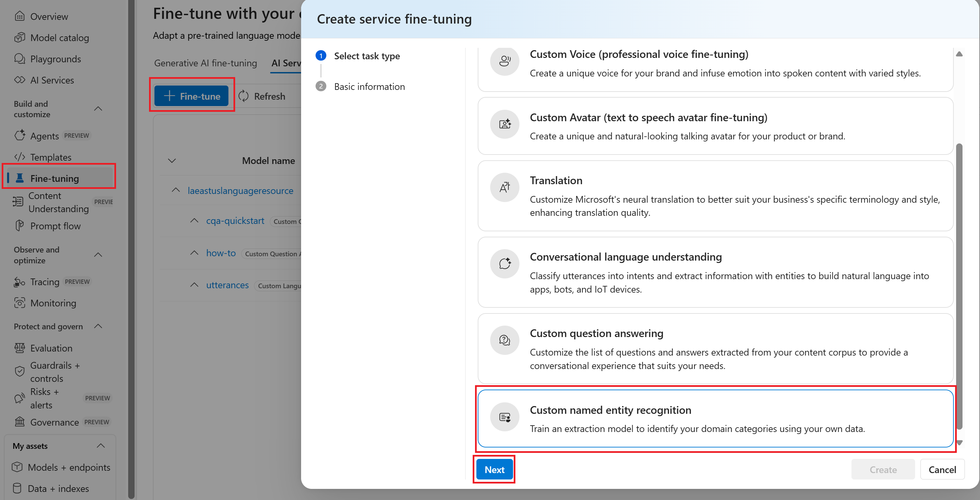Click the dialog's vertical scrollbar thumb

click(x=959, y=286)
